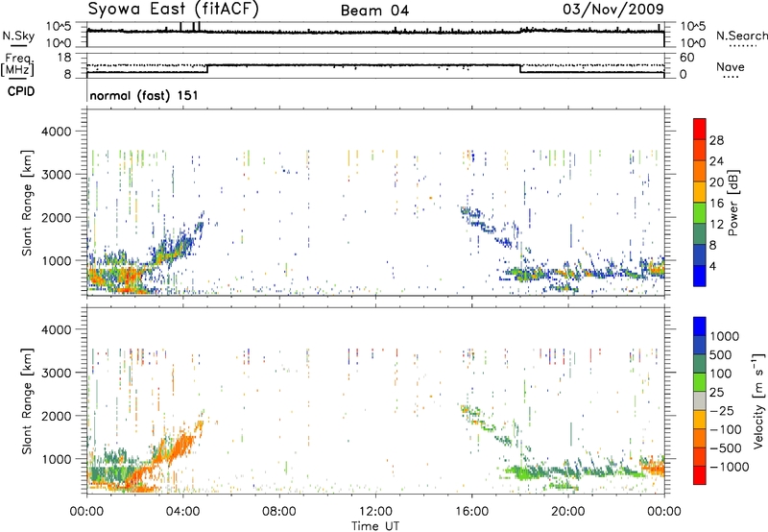
Task: Click the '12:00' time axis label
Action: pyautogui.click(x=375, y=512)
